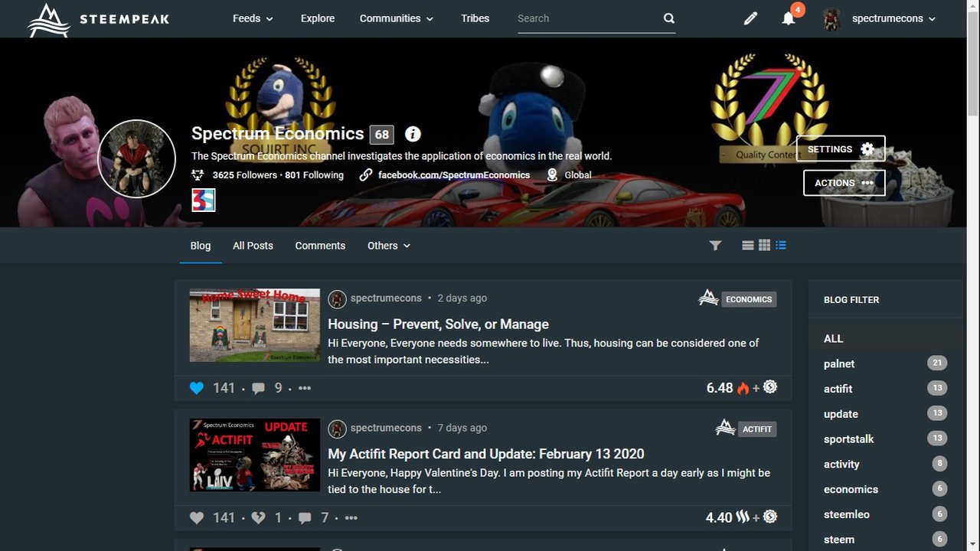Viewport: 980px width, 551px height.
Task: Expand the Others tab dropdown
Action: [x=389, y=246]
